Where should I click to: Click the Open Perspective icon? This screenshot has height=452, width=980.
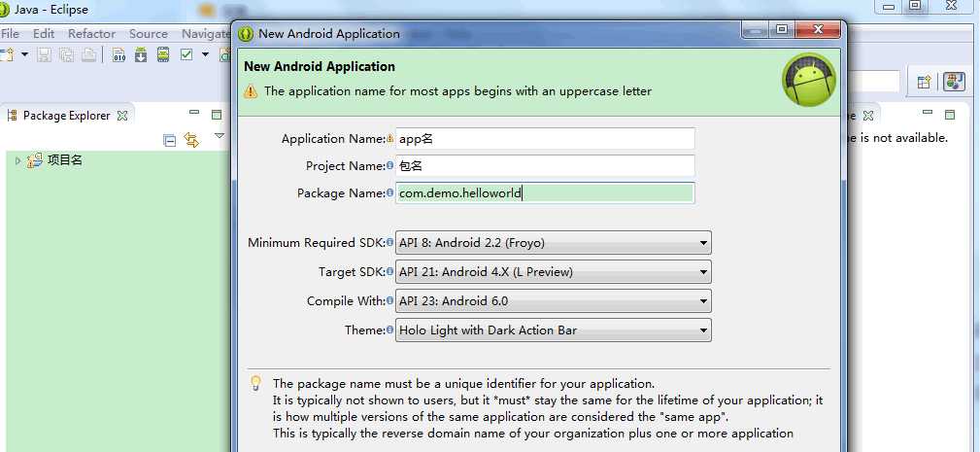[924, 82]
